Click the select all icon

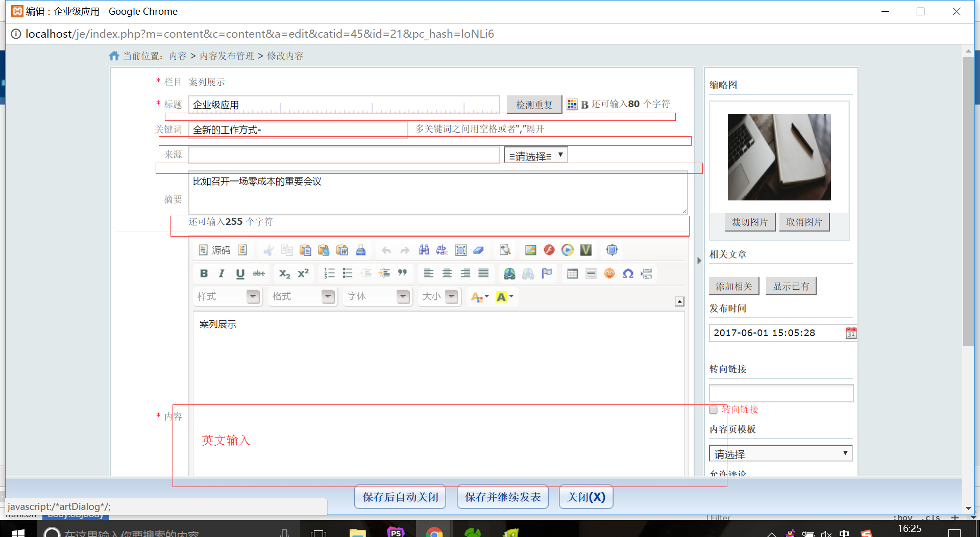[460, 250]
